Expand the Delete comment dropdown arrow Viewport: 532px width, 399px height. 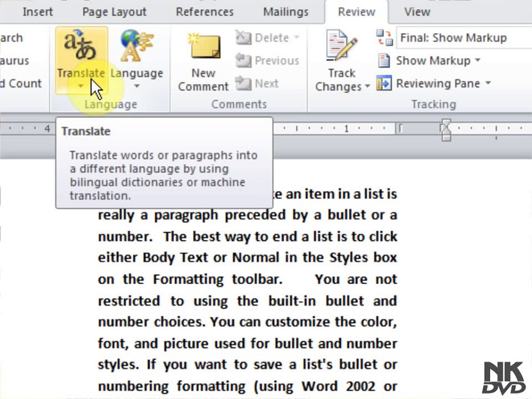tap(297, 37)
